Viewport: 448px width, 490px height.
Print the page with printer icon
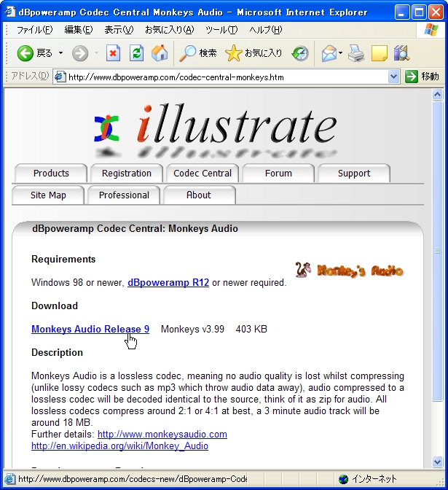click(x=356, y=53)
